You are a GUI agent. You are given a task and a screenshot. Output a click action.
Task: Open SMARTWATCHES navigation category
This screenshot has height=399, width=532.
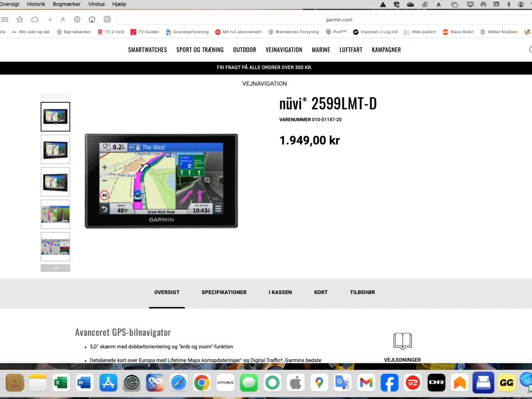point(148,50)
